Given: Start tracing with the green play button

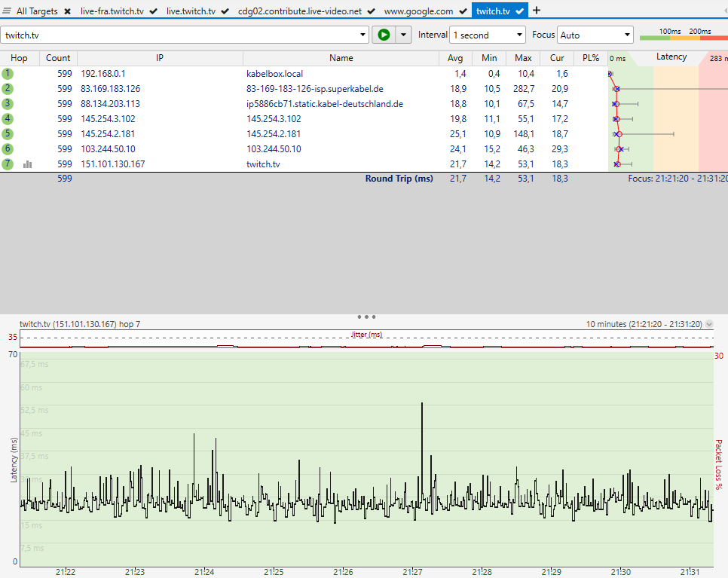Looking at the screenshot, I should (x=384, y=35).
